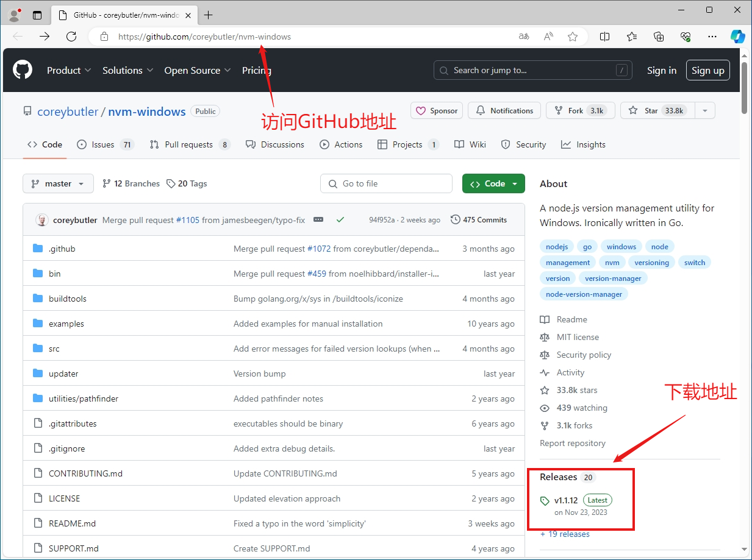Fork the repository with Fork button
Viewport: 752px width, 560px height.
581,110
